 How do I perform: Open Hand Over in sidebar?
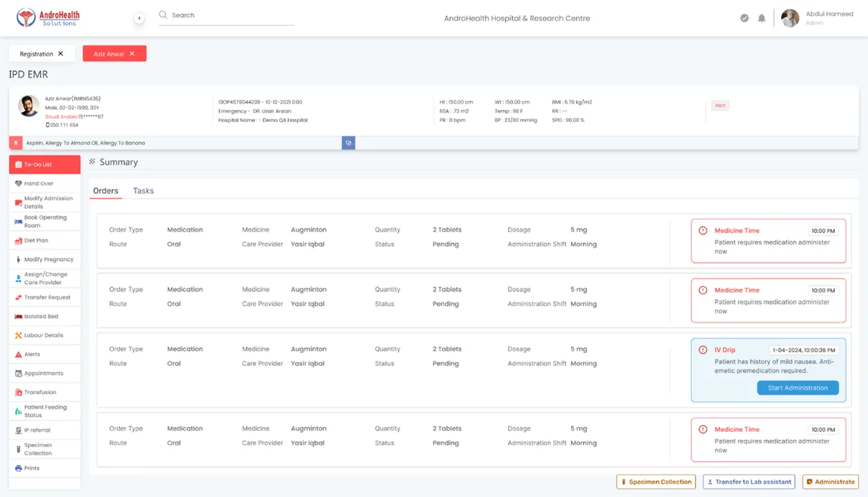45,183
